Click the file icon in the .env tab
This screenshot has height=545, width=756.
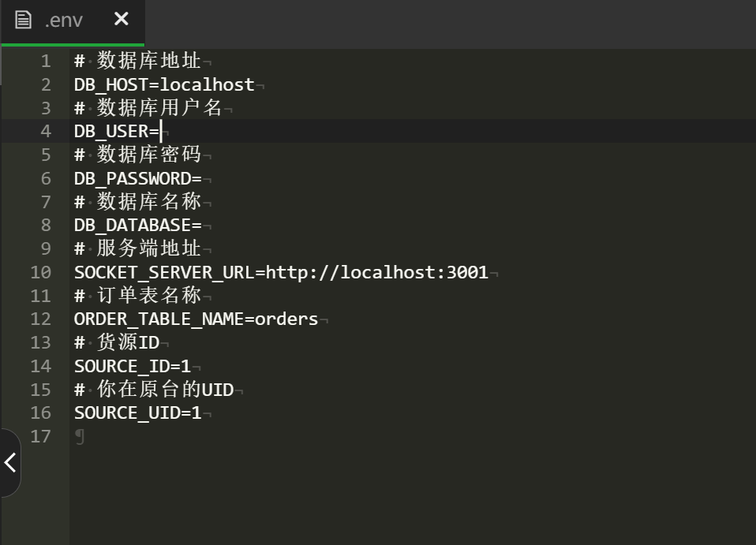(x=24, y=20)
